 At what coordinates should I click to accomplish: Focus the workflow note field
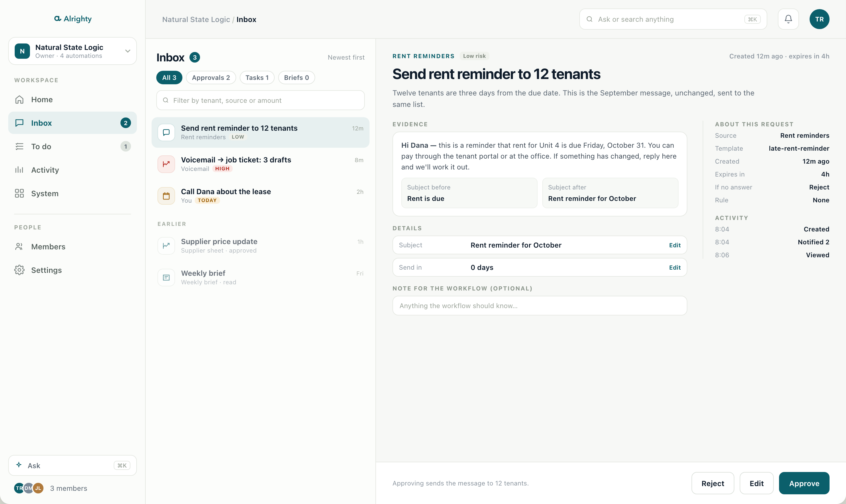pyautogui.click(x=540, y=306)
